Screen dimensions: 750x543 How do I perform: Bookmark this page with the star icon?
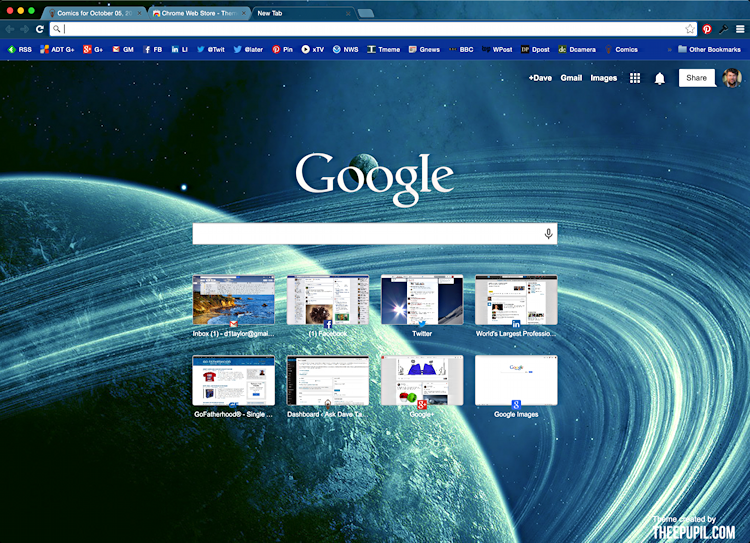(689, 29)
